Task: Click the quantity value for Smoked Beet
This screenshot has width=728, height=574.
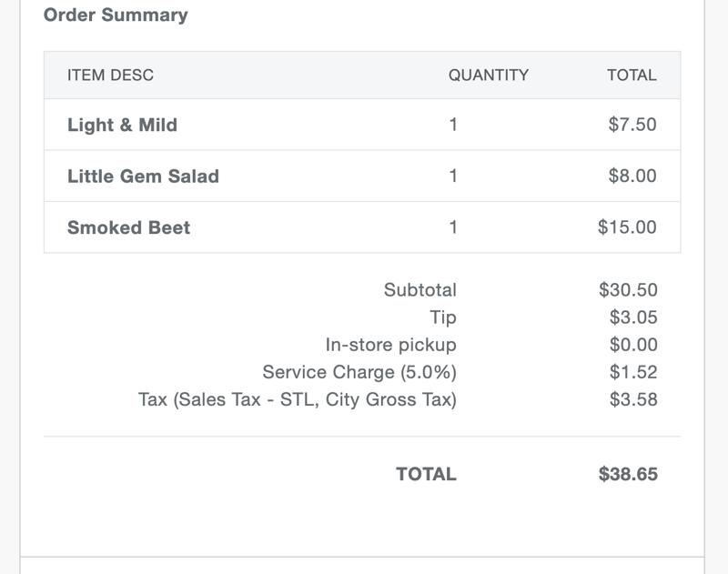Action: [x=453, y=227]
